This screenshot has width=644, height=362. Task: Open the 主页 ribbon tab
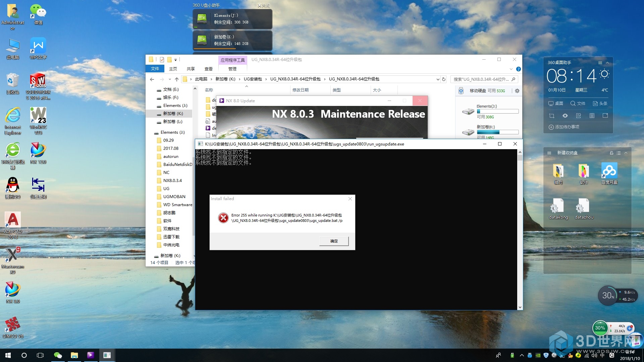[x=173, y=69]
